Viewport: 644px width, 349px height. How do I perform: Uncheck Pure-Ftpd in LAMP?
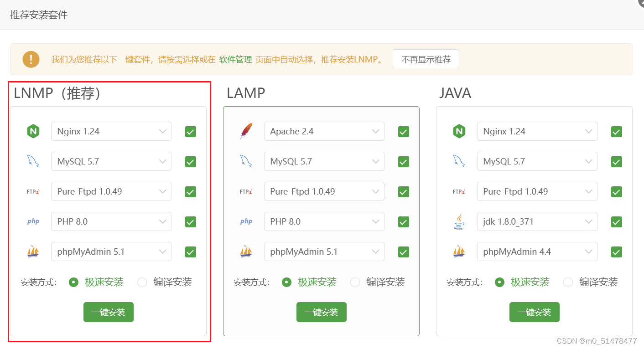click(404, 192)
